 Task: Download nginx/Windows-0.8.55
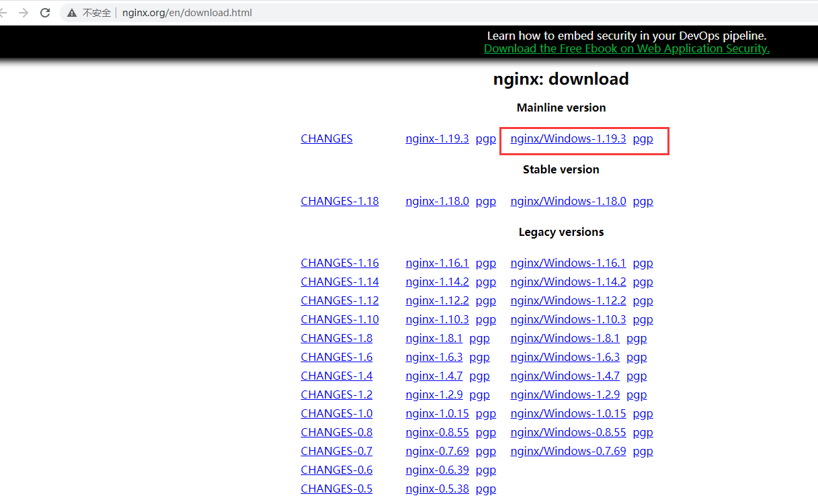pos(568,432)
